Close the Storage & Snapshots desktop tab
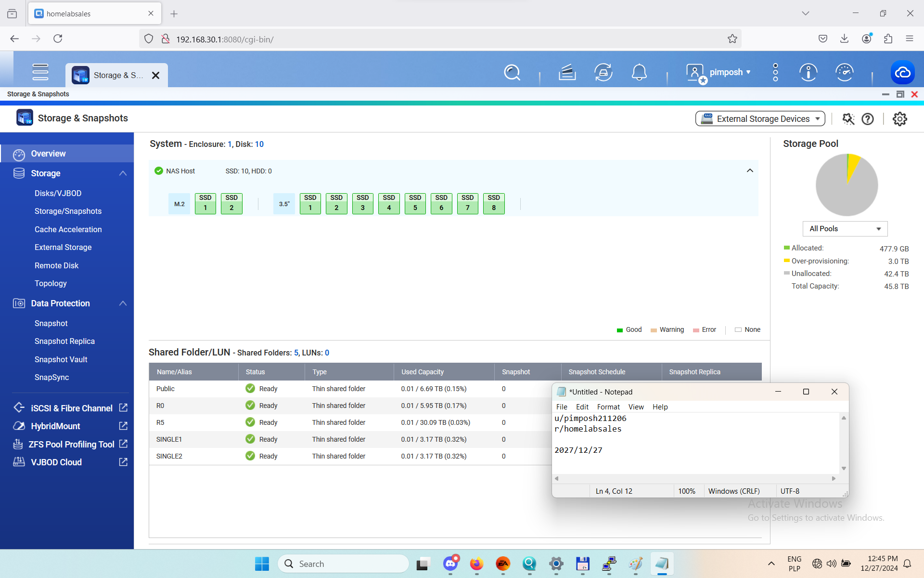Viewport: 924px width, 578px height. pyautogui.click(x=155, y=75)
